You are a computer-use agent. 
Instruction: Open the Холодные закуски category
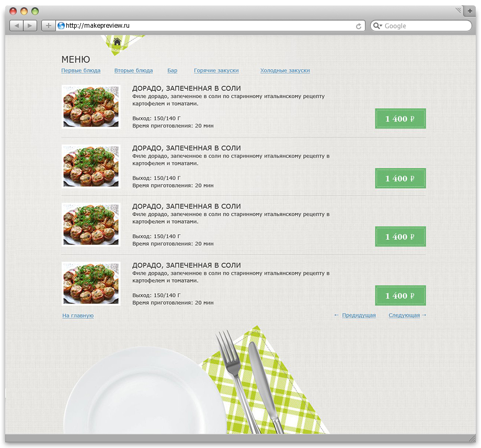tap(285, 70)
